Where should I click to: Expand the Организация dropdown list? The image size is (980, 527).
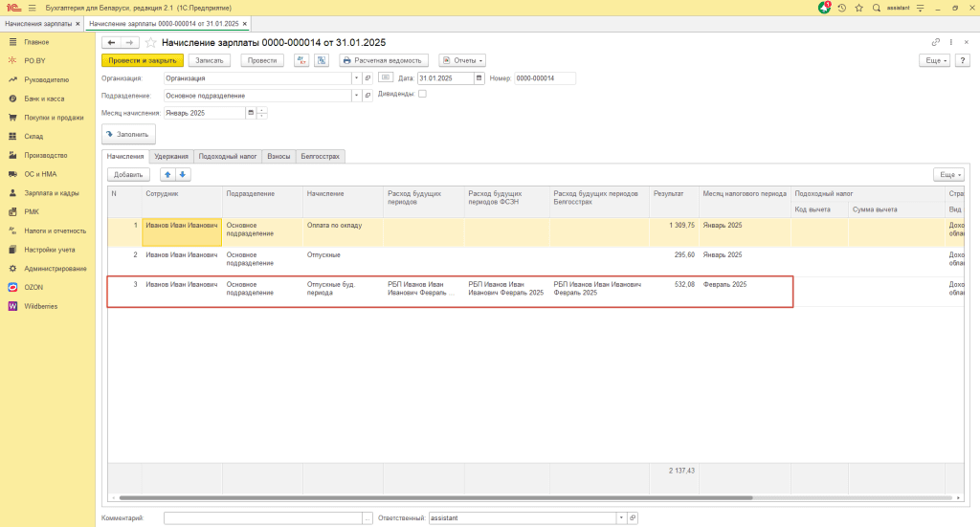coord(356,78)
